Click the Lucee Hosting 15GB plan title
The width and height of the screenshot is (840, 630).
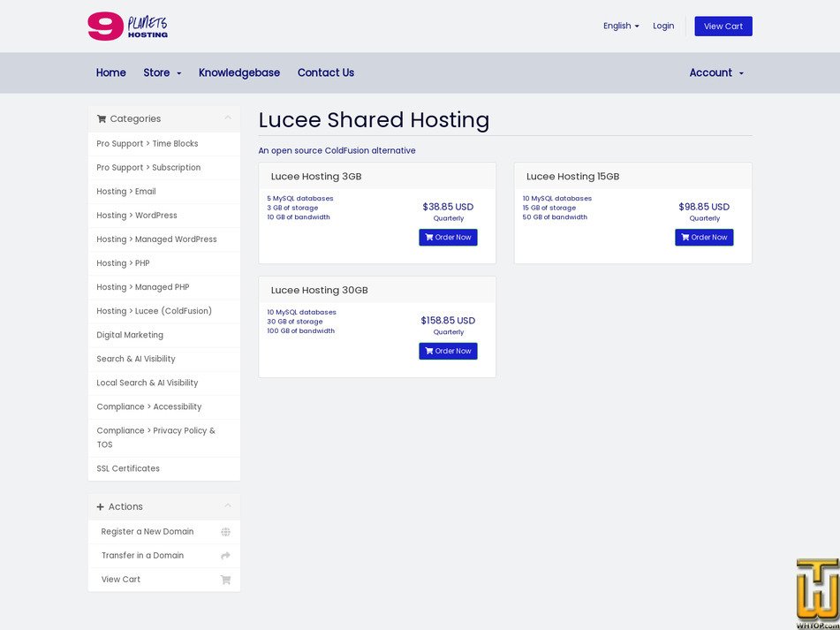[572, 177]
